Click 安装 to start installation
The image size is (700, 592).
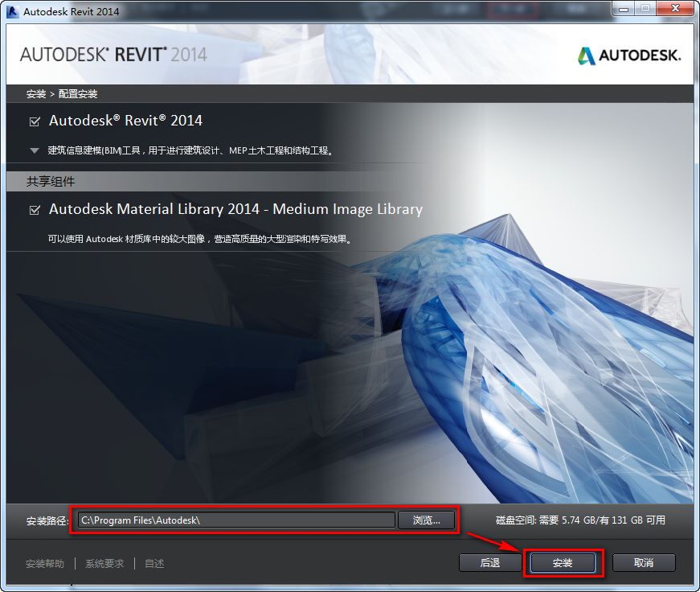pyautogui.click(x=563, y=562)
